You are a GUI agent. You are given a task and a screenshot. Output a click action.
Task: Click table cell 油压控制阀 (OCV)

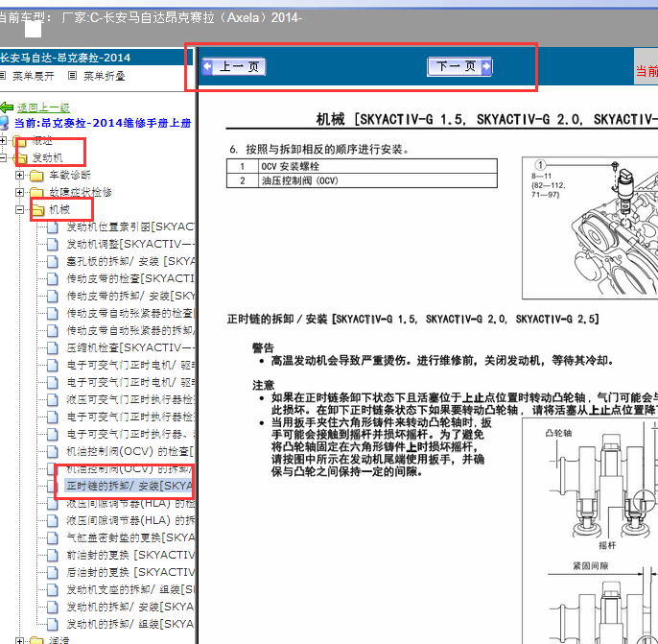coord(378,181)
